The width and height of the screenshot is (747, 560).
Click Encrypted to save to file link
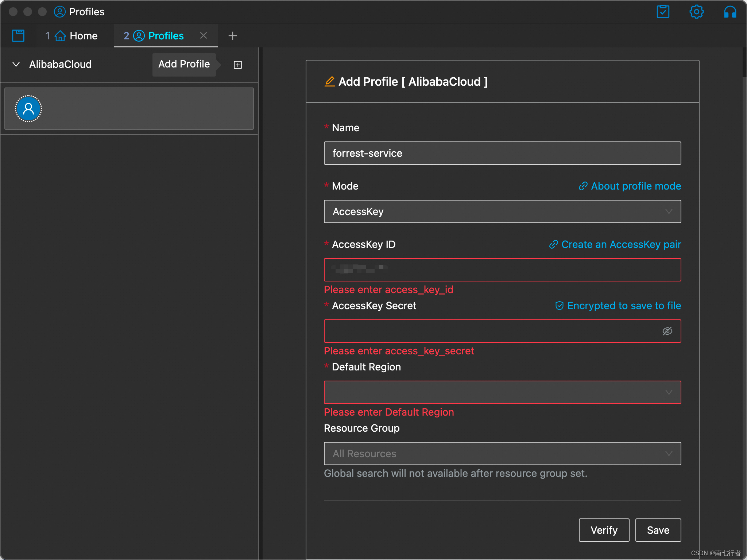point(618,306)
